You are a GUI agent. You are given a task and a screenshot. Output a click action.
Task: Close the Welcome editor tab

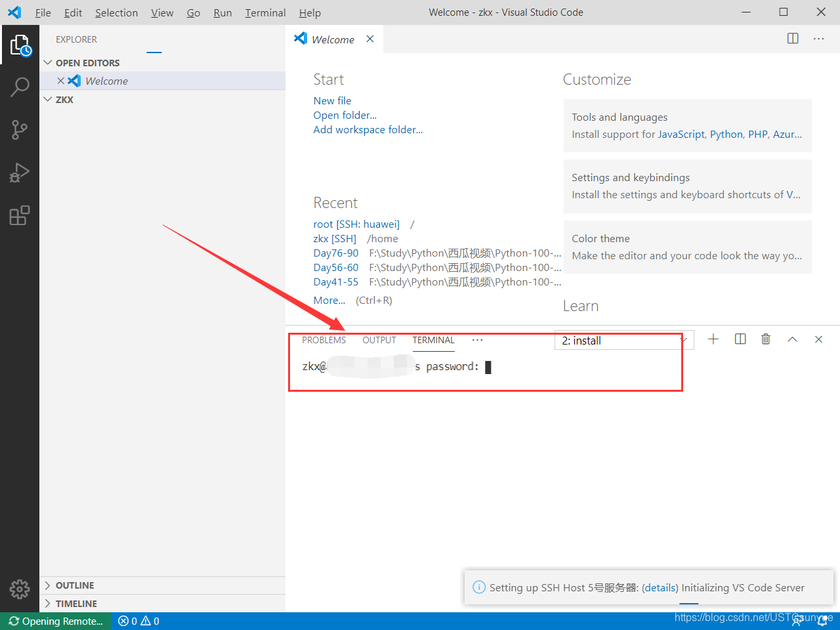(x=370, y=39)
